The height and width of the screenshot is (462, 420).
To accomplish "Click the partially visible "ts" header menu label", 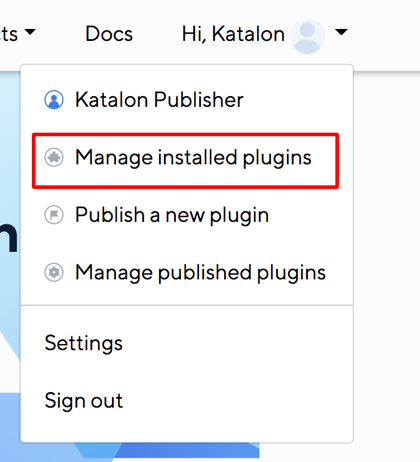I will coord(9,34).
